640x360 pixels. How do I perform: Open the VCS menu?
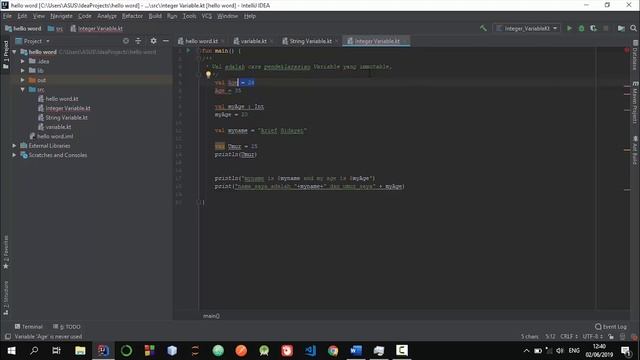point(207,16)
